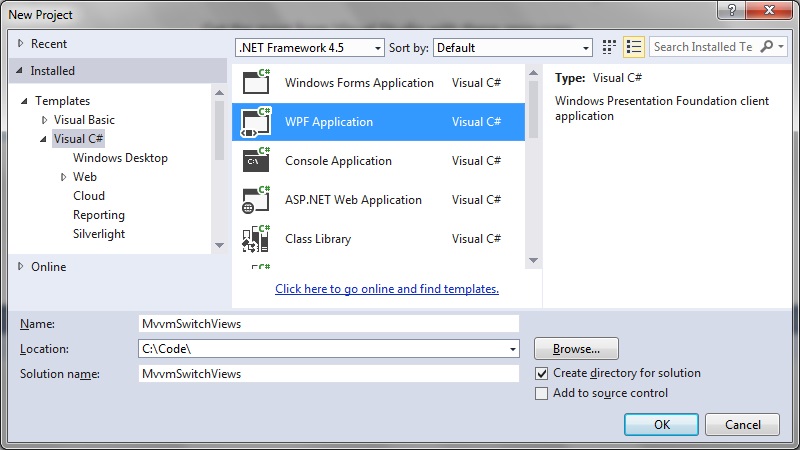Click the Cancel button
Screen dimensions: 800x450
742,424
